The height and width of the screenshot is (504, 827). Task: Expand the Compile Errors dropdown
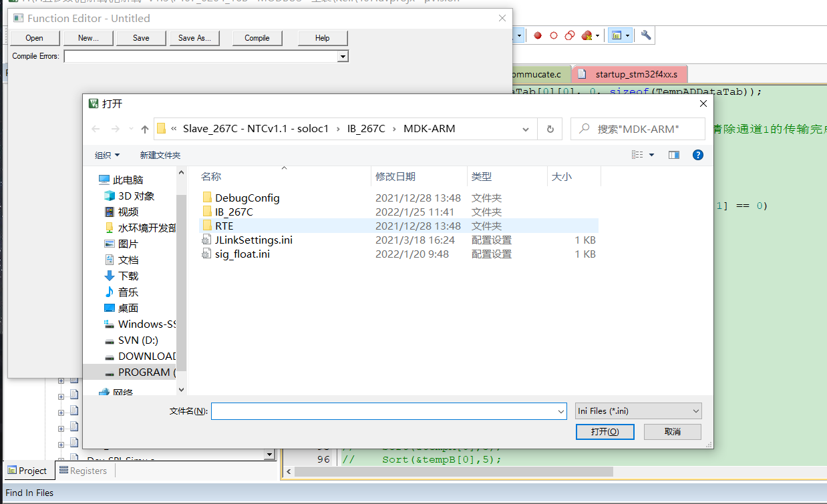coord(343,56)
